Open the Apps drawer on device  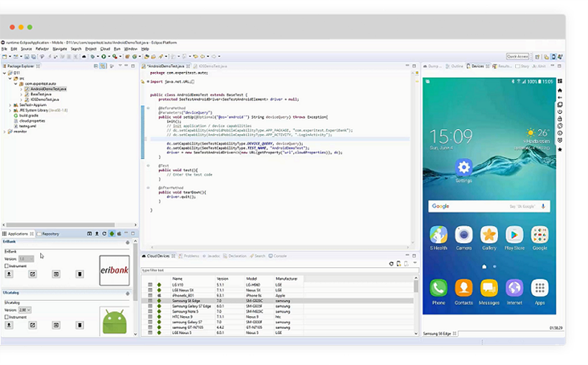coord(540,288)
